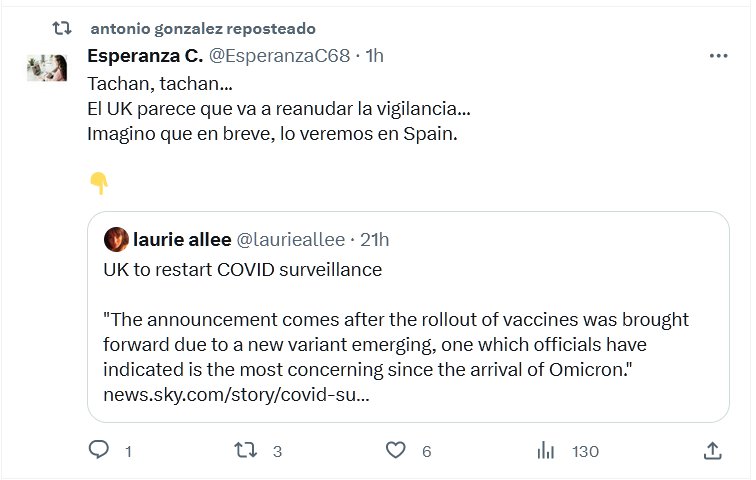
Task: View tweet analytics bar chart icon
Action: tap(546, 451)
